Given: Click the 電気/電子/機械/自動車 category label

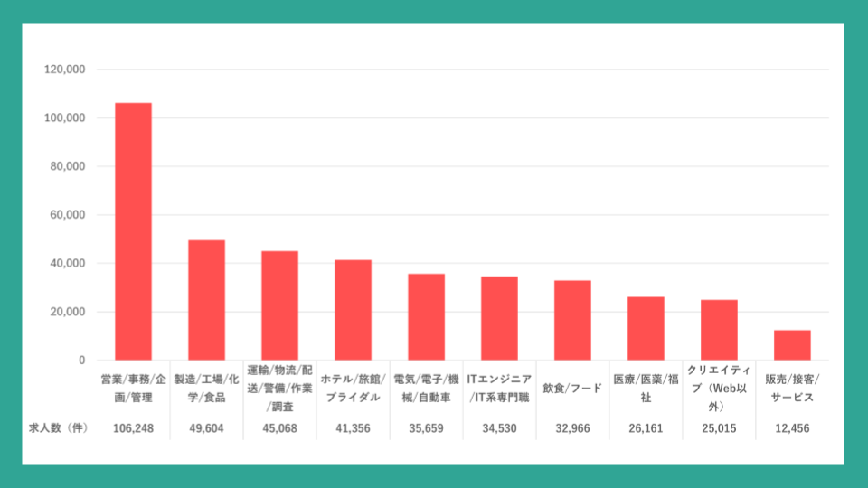Looking at the screenshot, I should pyautogui.click(x=426, y=388).
